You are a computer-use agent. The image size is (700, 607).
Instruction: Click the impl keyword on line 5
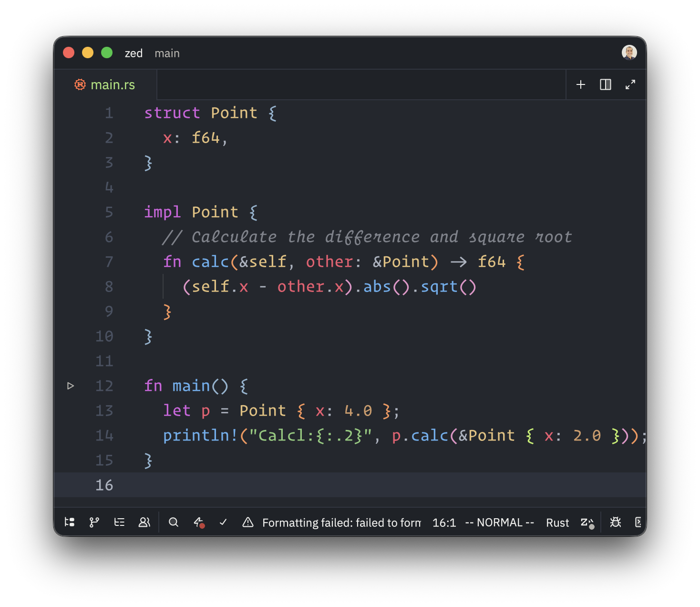[163, 212]
